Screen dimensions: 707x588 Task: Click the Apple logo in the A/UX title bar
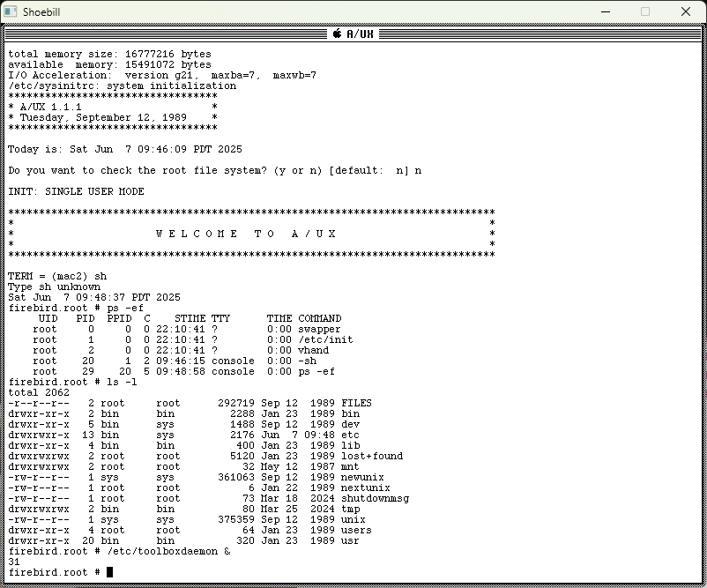pos(338,33)
